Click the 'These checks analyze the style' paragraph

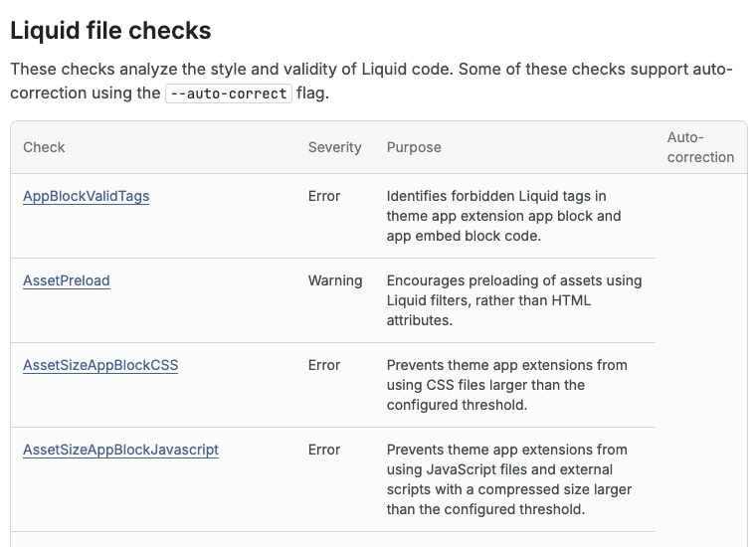(x=372, y=81)
